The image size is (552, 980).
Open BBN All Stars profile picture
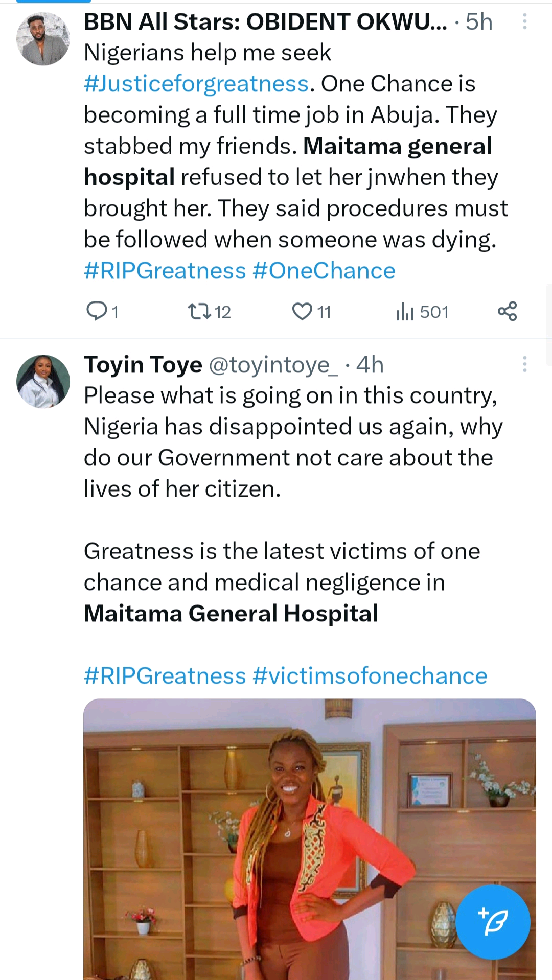point(43,39)
